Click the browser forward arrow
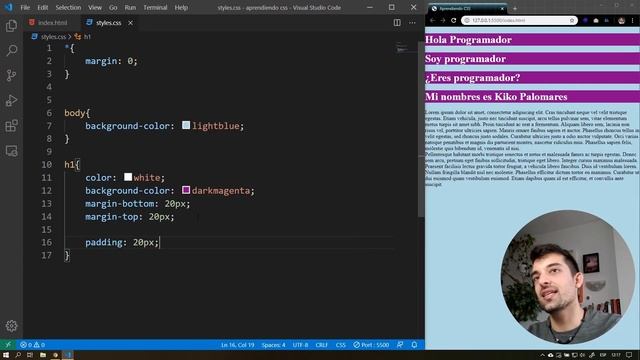 point(443,20)
